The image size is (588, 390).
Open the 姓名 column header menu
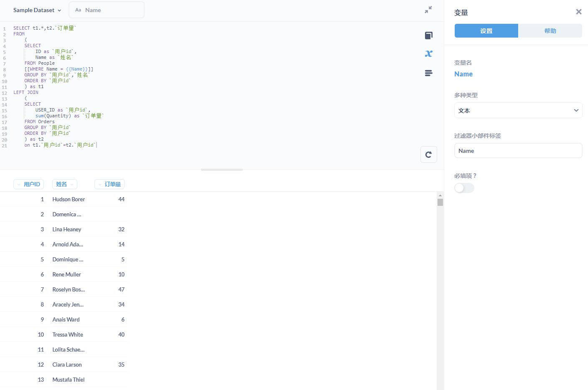[65, 184]
